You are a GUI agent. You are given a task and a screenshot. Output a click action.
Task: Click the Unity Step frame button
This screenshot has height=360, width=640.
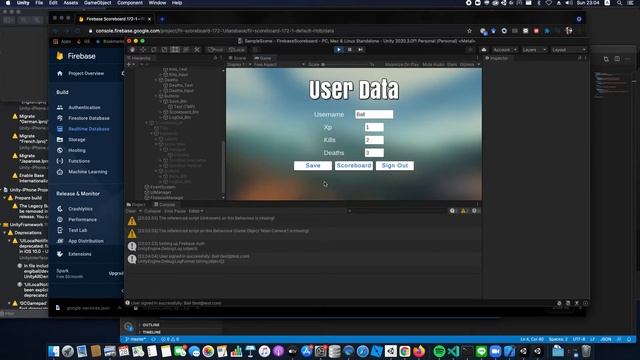[360, 49]
